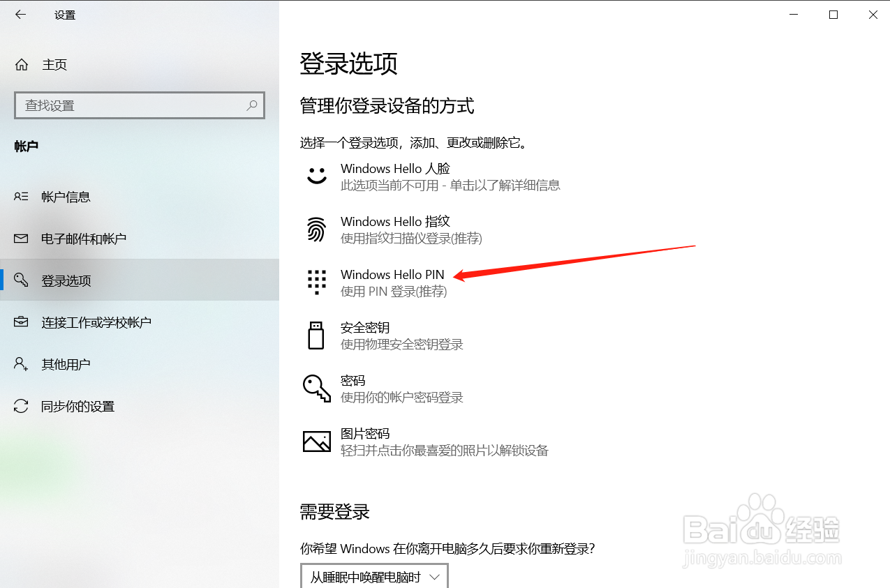Click the smiley face Windows Hello 人脸 icon
Image resolution: width=890 pixels, height=588 pixels.
pos(317,176)
